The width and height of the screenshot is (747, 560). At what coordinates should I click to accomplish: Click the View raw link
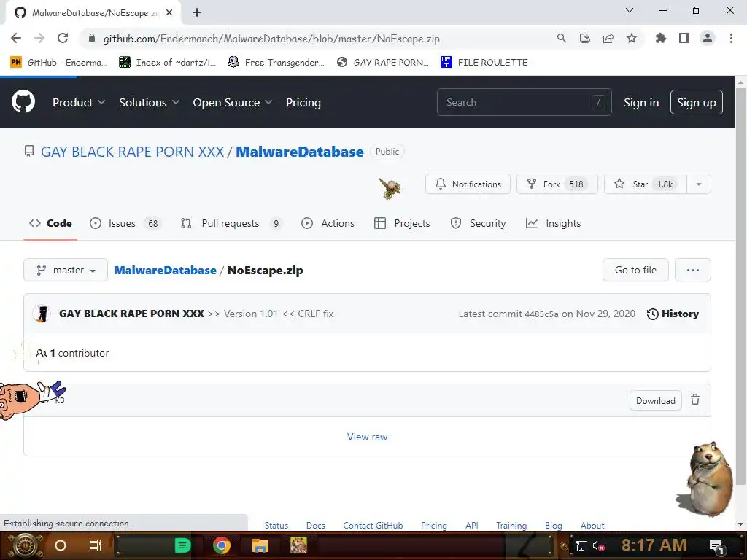pos(368,437)
